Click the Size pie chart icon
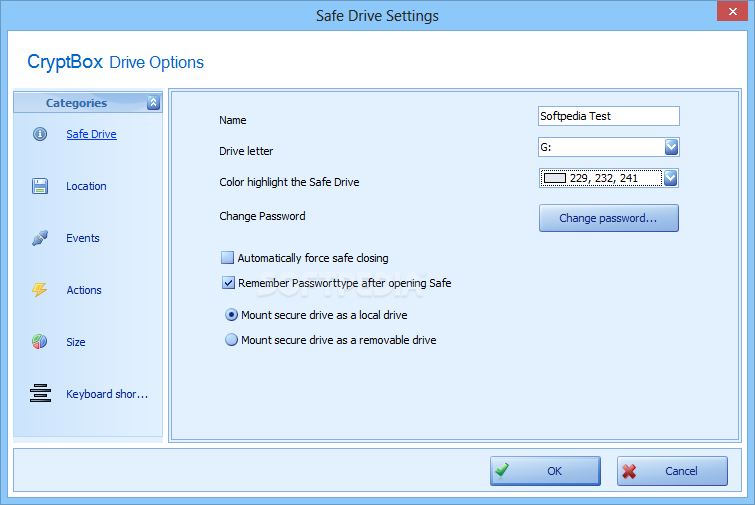 [x=39, y=341]
